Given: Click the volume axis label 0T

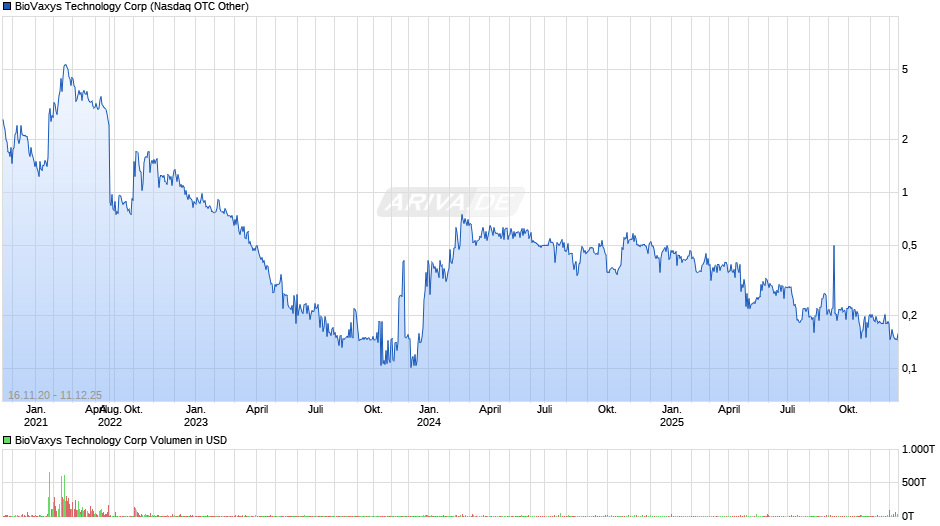Looking at the screenshot, I should click(x=908, y=516).
